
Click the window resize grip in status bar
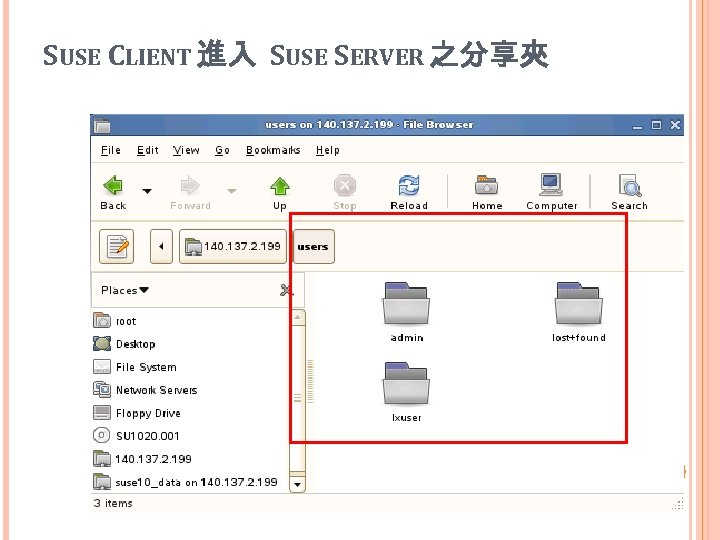(x=678, y=504)
